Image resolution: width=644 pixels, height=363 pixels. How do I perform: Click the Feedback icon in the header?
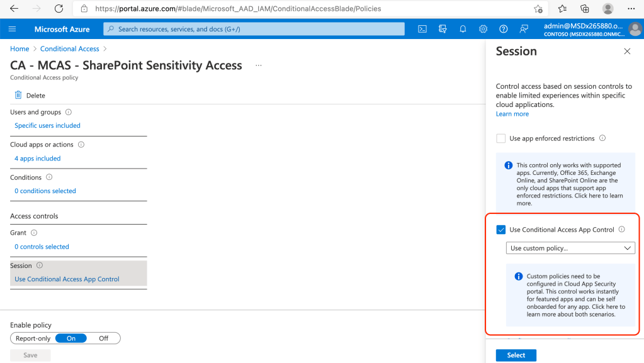point(523,29)
